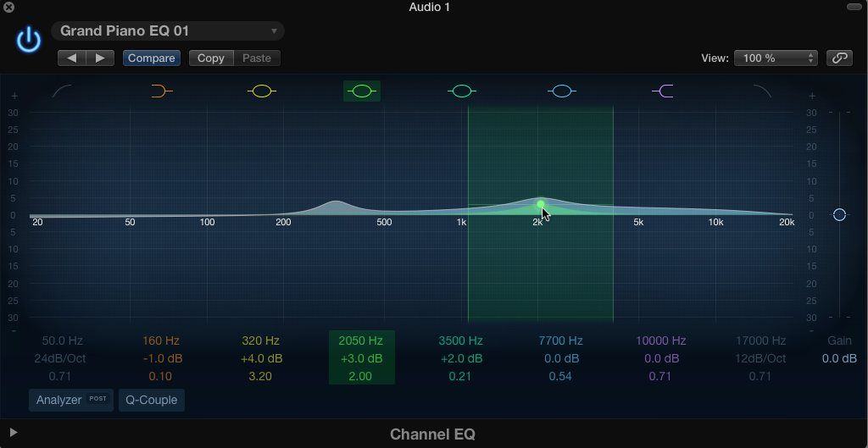Click the window pill button at top right
The image size is (868, 448).
point(854,7)
